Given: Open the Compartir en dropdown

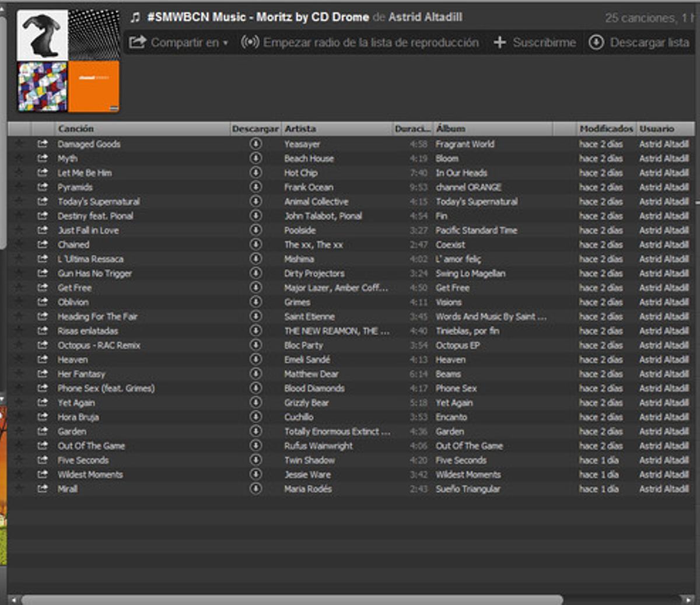Looking at the screenshot, I should tap(178, 43).
